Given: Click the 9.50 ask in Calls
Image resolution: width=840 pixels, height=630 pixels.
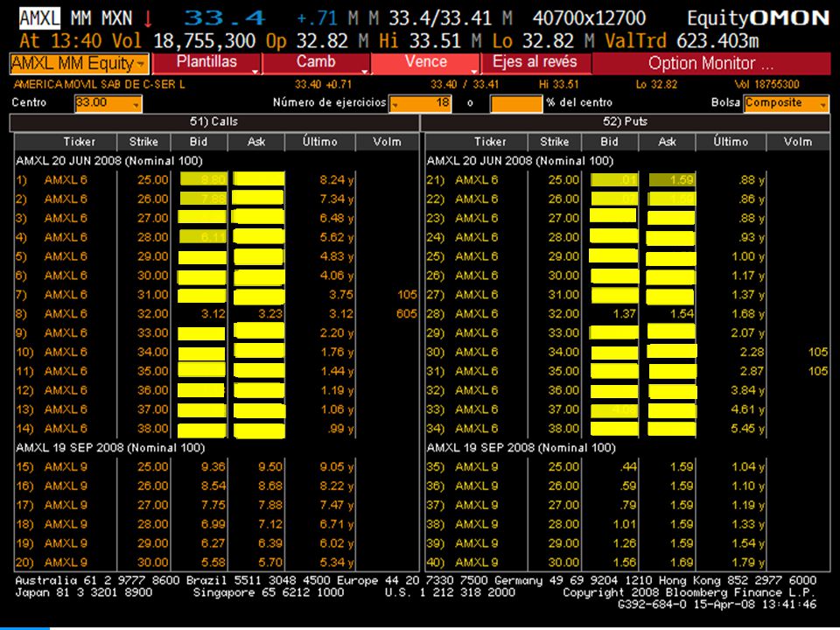Looking at the screenshot, I should (x=270, y=467).
